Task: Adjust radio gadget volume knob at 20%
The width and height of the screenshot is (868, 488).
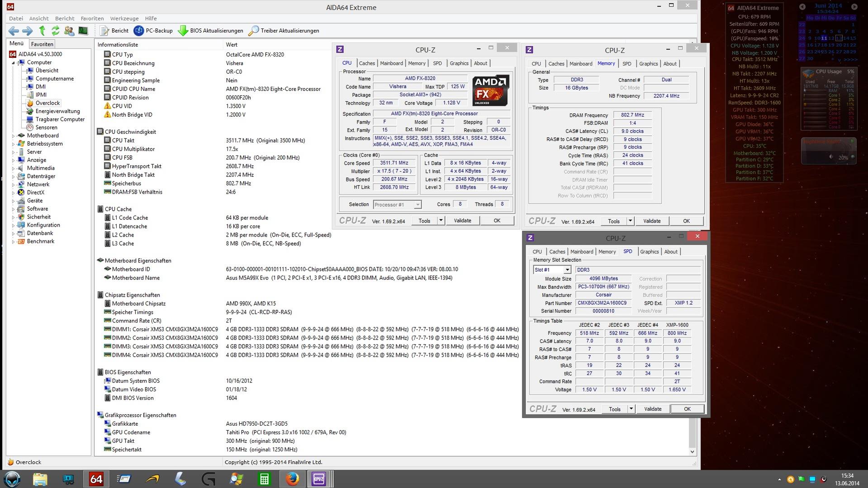Action: tap(853, 157)
